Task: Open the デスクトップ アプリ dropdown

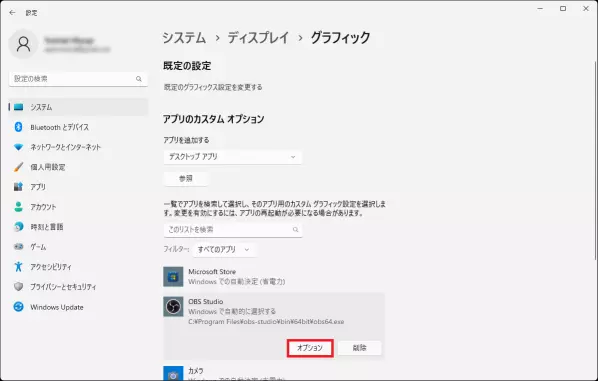Action: tap(233, 157)
